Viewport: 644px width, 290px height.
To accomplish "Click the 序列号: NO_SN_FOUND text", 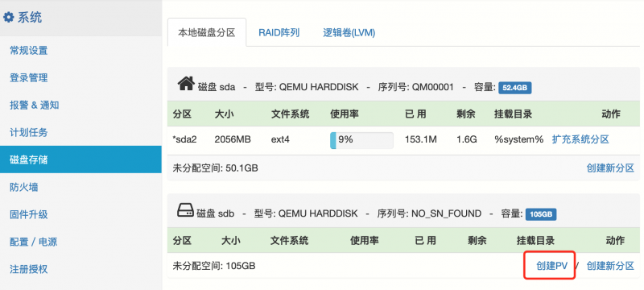I will (x=429, y=214).
